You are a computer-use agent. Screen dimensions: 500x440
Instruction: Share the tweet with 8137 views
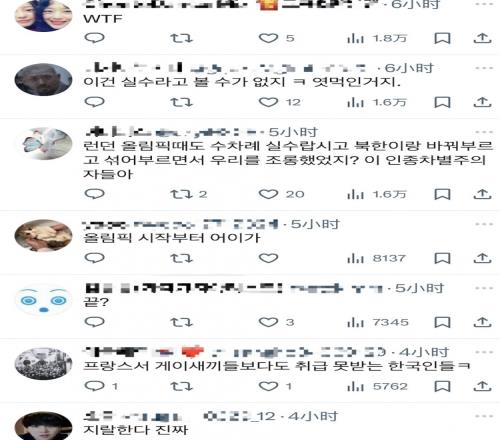coord(482,258)
